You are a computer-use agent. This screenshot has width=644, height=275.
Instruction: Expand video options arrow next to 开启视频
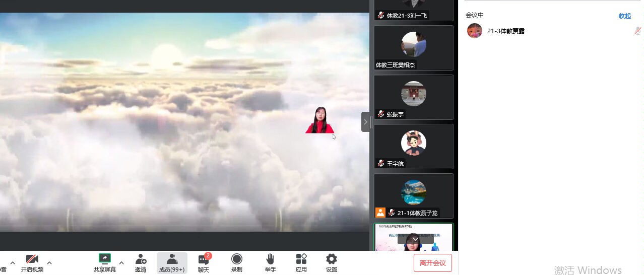(x=49, y=262)
